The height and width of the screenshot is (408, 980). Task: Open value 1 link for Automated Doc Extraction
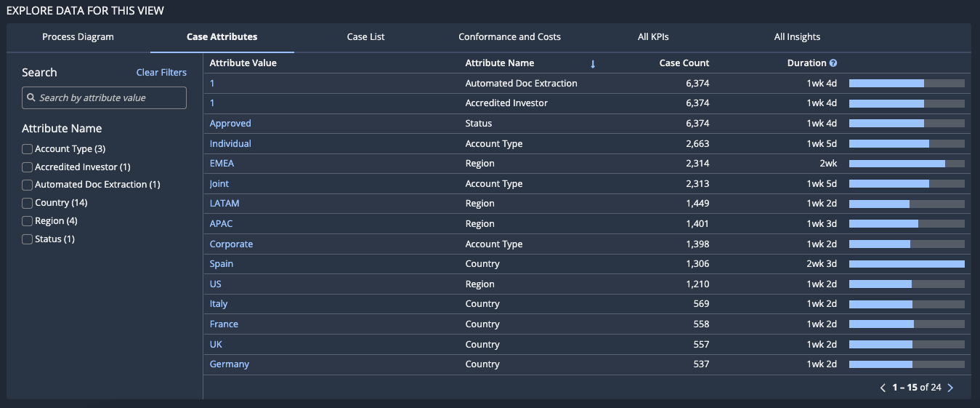212,84
